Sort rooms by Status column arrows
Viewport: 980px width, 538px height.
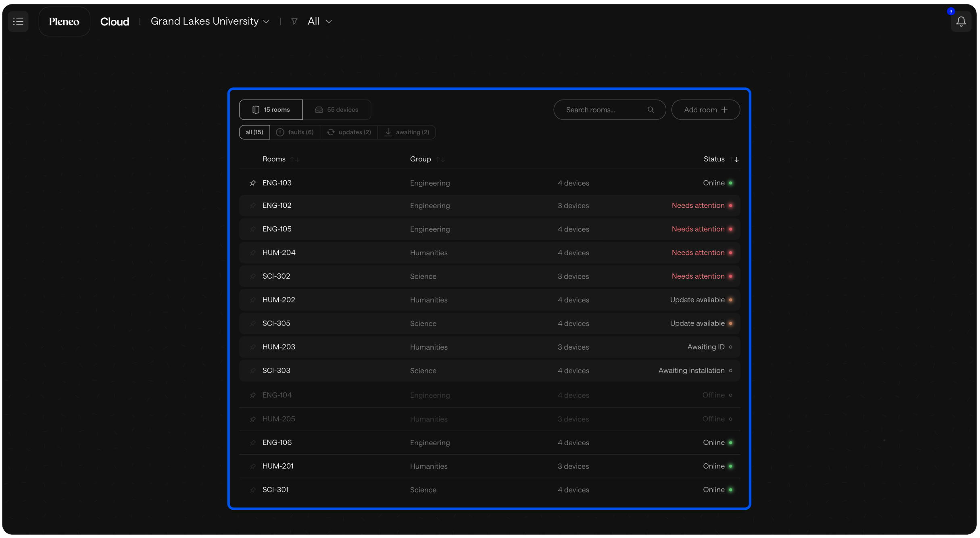coord(734,159)
